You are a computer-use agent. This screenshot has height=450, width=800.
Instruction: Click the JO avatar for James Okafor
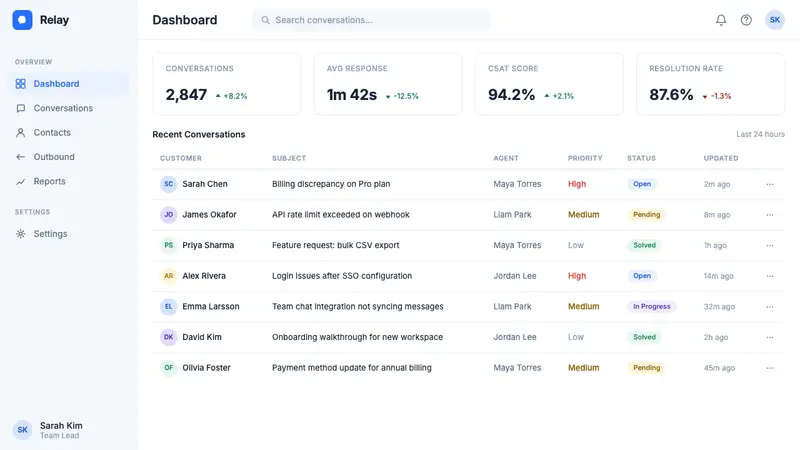(168, 215)
